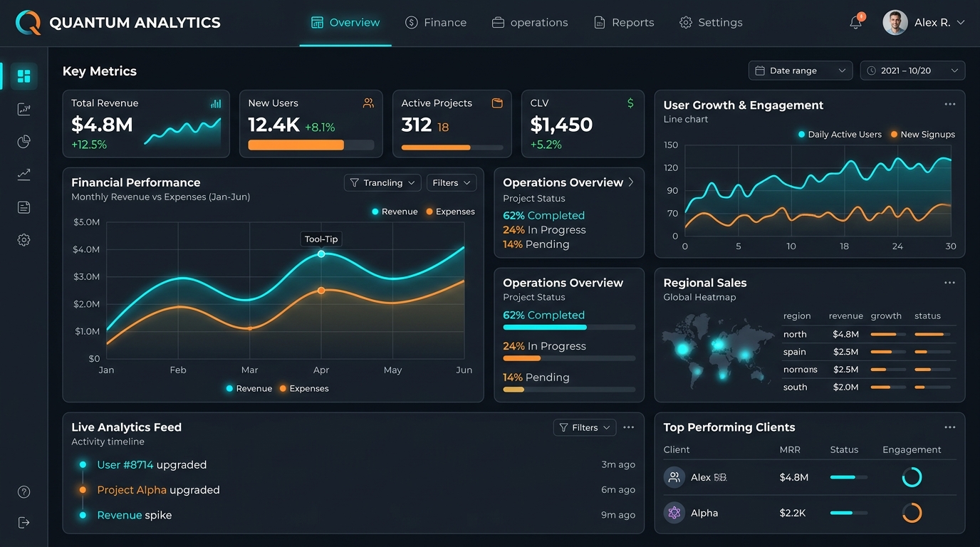Switch to the Overview tab
980x547 pixels.
[x=345, y=23]
